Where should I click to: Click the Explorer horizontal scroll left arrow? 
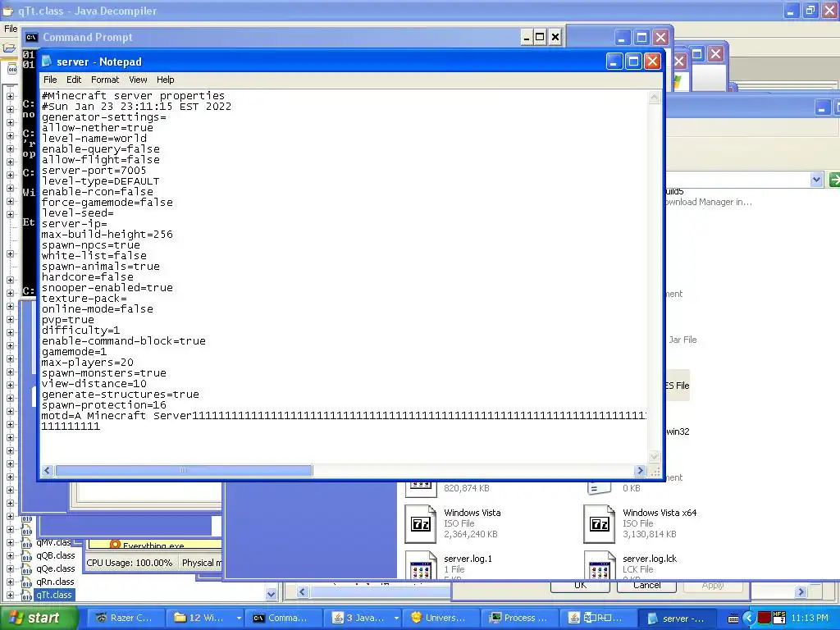tap(302, 592)
